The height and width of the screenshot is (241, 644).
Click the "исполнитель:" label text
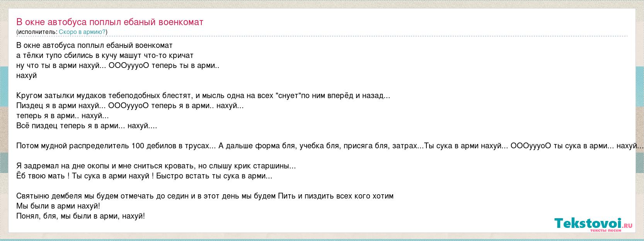37,32
